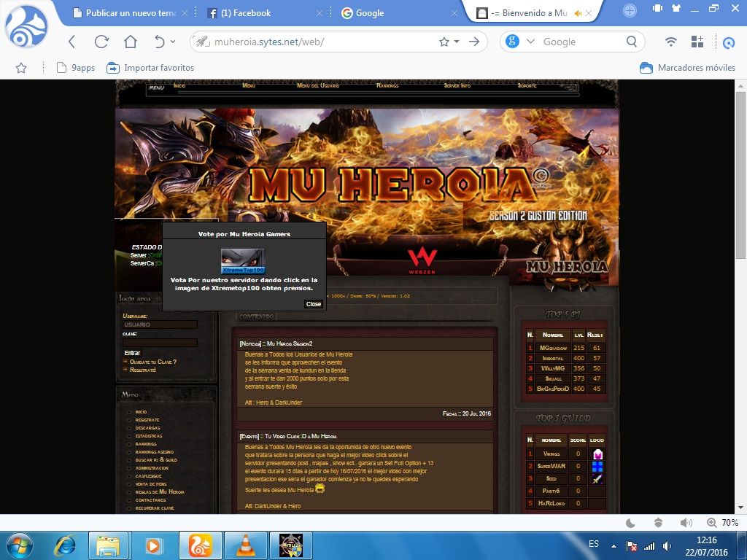Open Descargas in the sidebar menu
Screen dimensions: 747x560
pos(147,428)
